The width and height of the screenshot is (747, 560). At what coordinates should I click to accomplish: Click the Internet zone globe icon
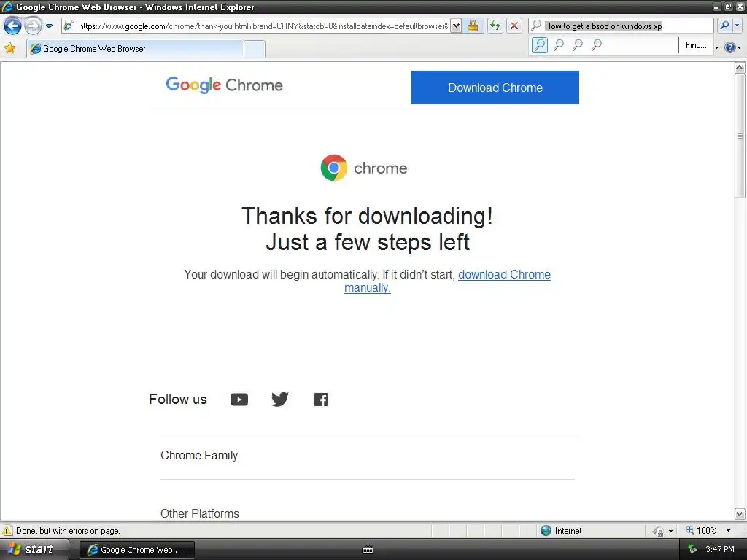[546, 531]
